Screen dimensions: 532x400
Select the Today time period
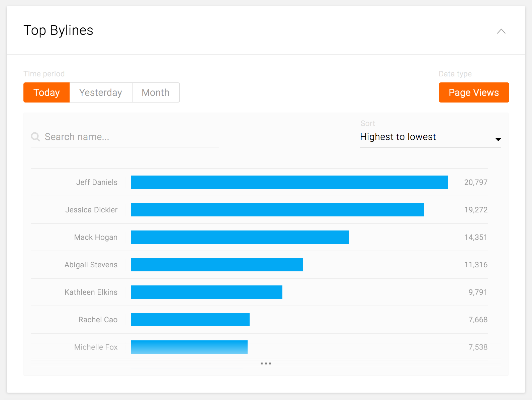pyautogui.click(x=47, y=92)
